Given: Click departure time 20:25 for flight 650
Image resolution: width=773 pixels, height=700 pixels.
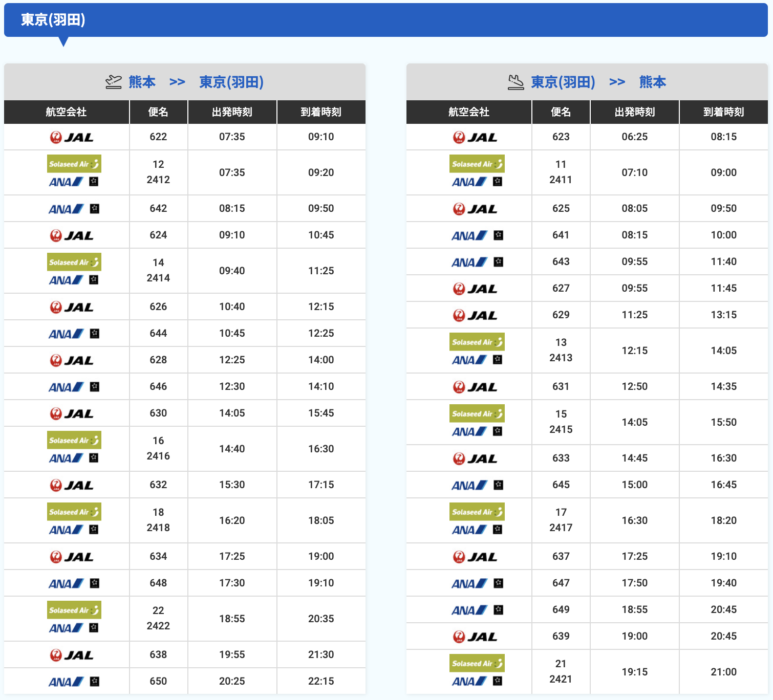Looking at the screenshot, I should click(232, 681).
